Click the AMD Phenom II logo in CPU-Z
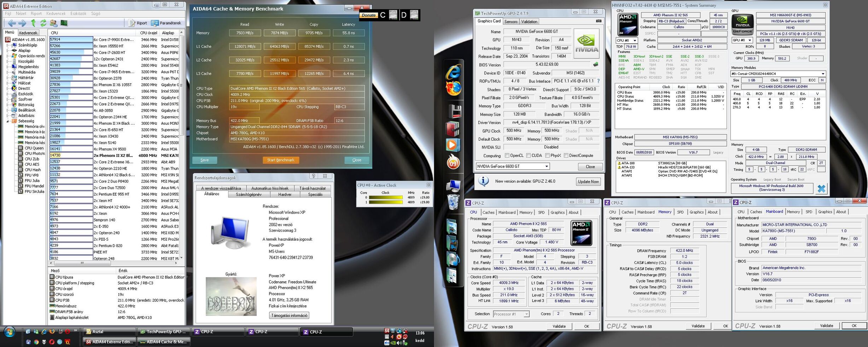Image resolution: width=868 pixels, height=347 pixels. 581,233
